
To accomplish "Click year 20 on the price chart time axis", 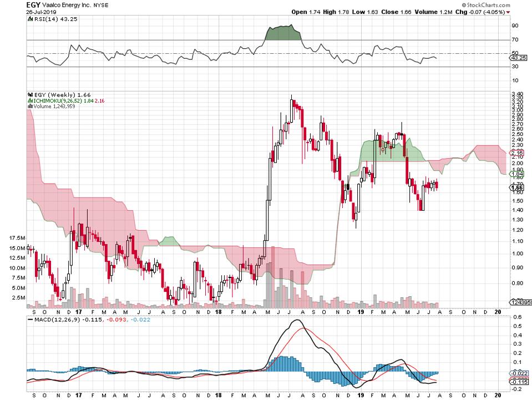I will (x=498, y=312).
